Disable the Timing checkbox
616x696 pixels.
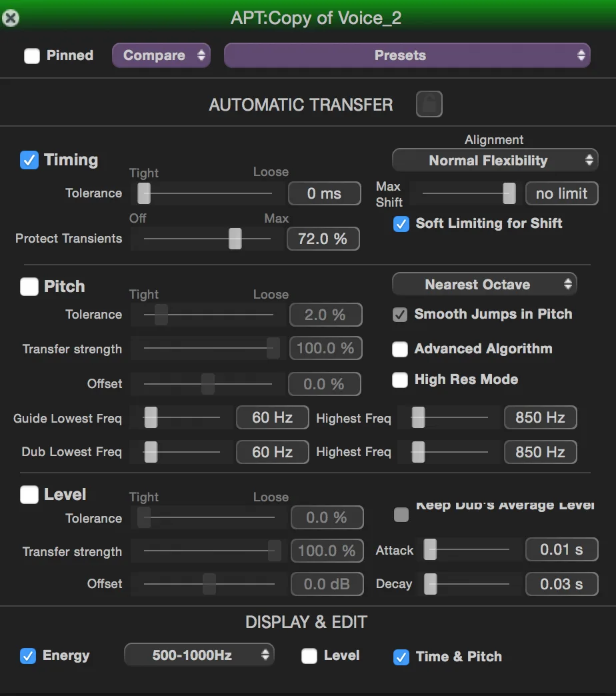(x=29, y=160)
